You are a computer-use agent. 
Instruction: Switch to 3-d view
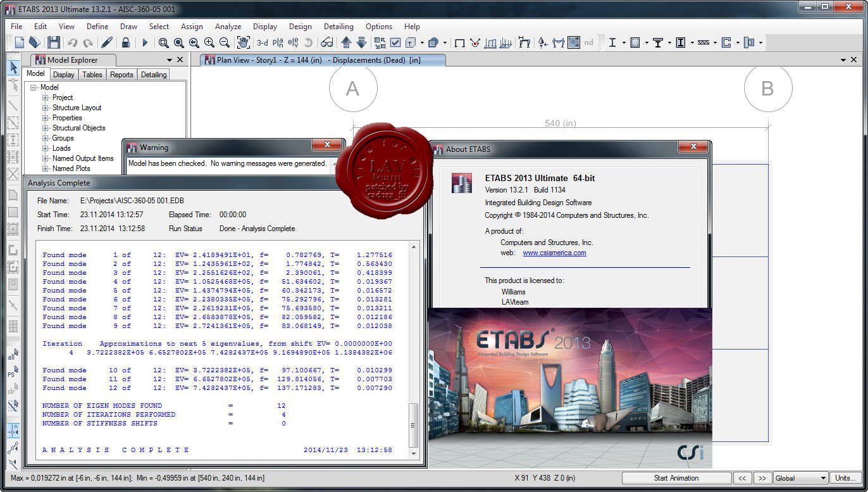tap(263, 42)
